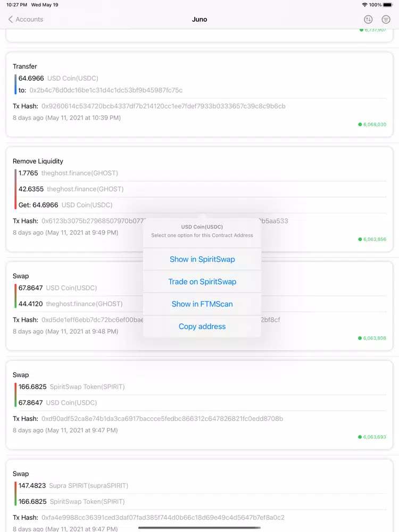Screen dimensions: 399x532
Task: Open the filter list icon in header
Action: (386, 19)
